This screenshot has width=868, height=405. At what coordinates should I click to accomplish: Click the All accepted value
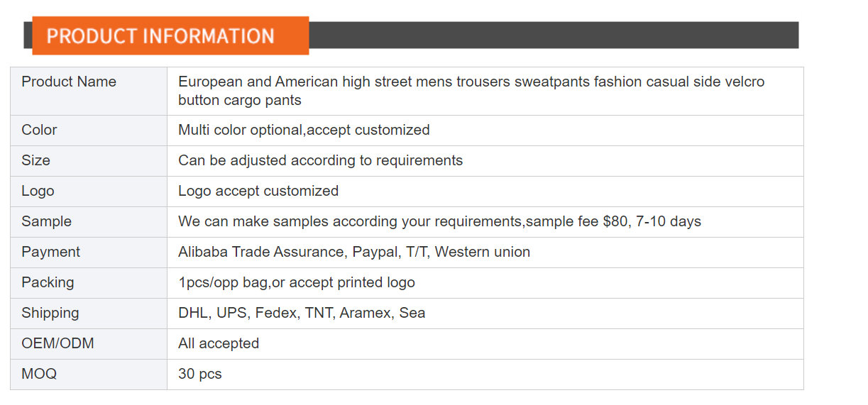(x=219, y=343)
